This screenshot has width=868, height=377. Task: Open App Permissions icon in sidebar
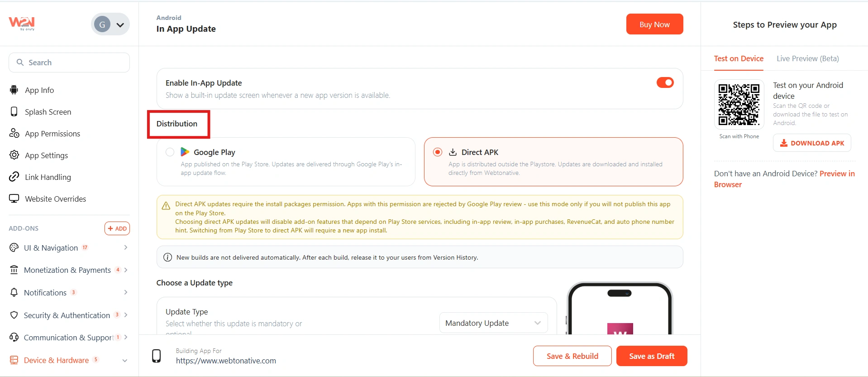tap(14, 133)
